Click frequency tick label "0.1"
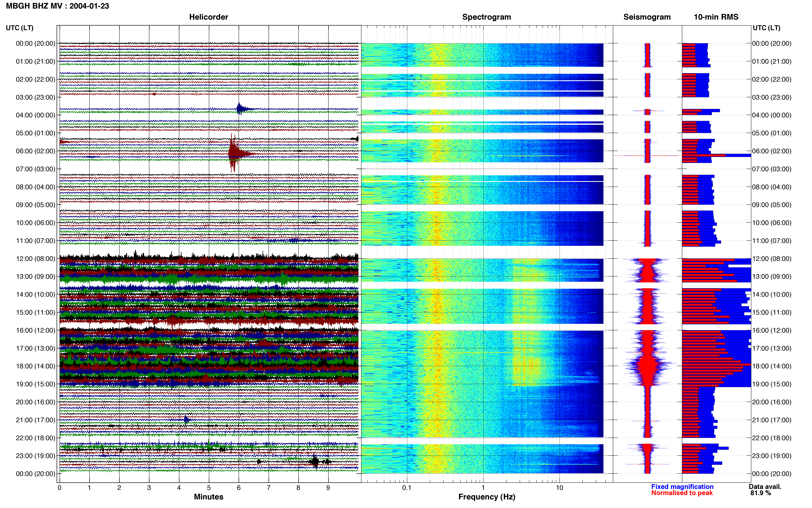The image size is (812, 508). tap(407, 488)
